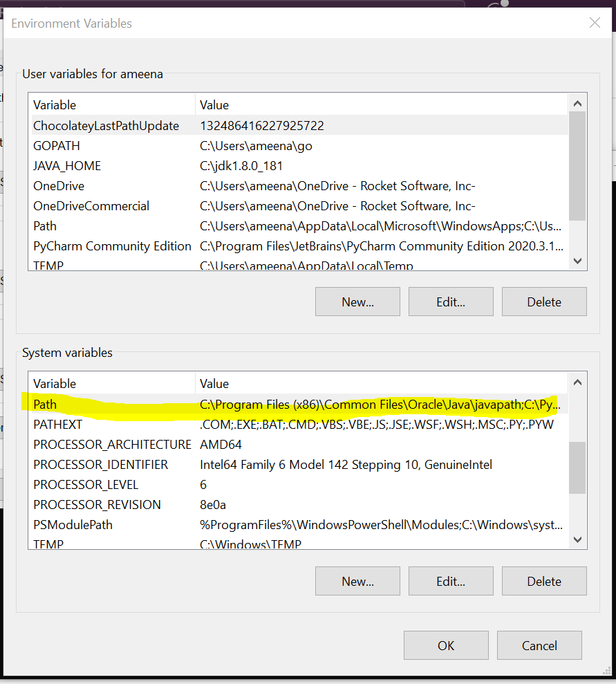
Task: Click the system variables scroll-up arrow
Action: click(x=577, y=382)
